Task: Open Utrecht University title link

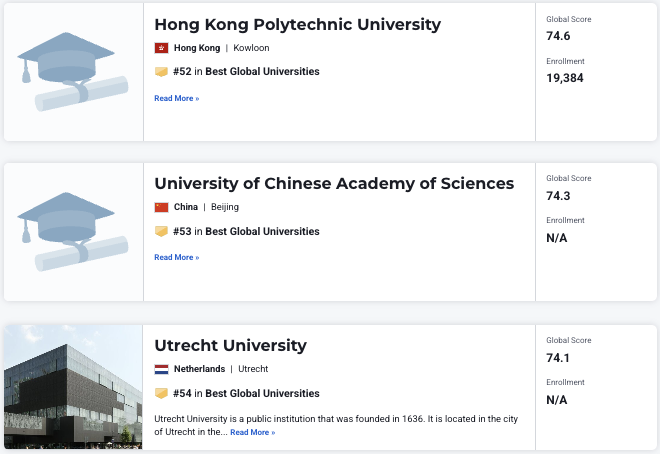Action: (231, 345)
